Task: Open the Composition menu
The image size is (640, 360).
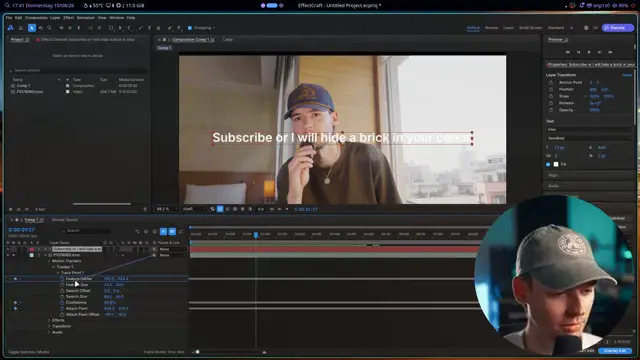Action: (x=36, y=18)
